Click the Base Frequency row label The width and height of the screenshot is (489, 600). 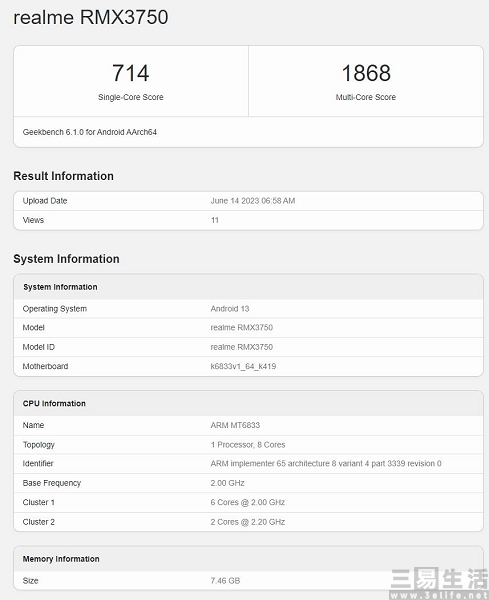click(x=52, y=483)
